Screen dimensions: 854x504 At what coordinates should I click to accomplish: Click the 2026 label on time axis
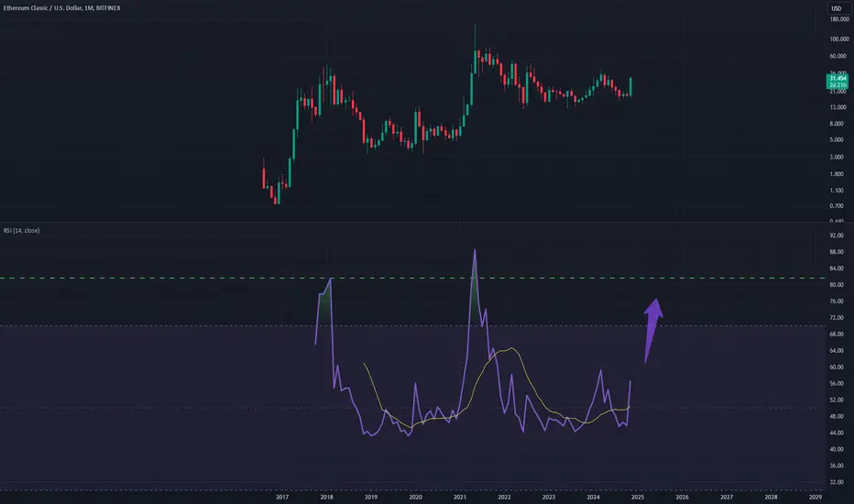point(682,497)
